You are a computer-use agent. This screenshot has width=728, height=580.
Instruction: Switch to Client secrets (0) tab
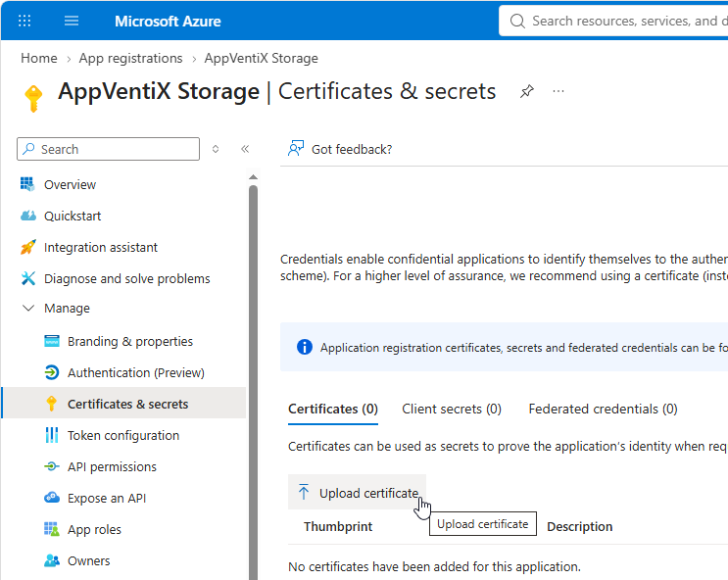(x=452, y=410)
